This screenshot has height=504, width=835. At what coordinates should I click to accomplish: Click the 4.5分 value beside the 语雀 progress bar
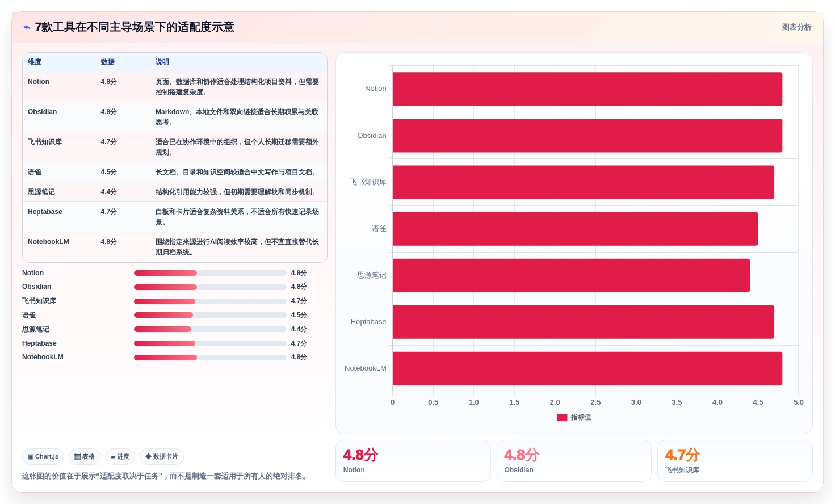pos(299,315)
